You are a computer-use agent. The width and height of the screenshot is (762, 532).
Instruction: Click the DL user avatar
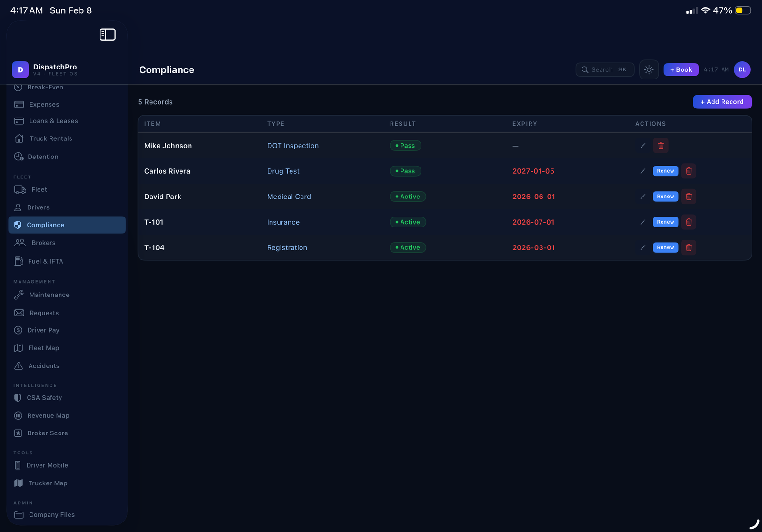pos(742,70)
